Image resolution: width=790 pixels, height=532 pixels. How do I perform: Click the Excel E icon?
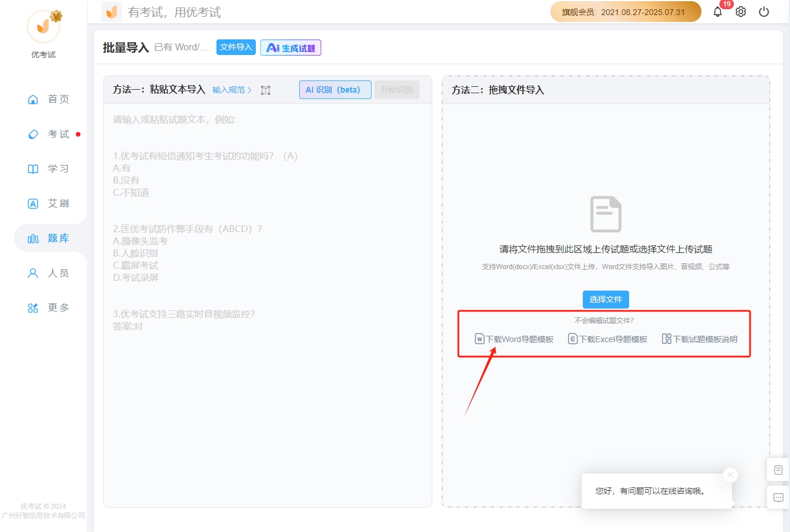coord(573,339)
